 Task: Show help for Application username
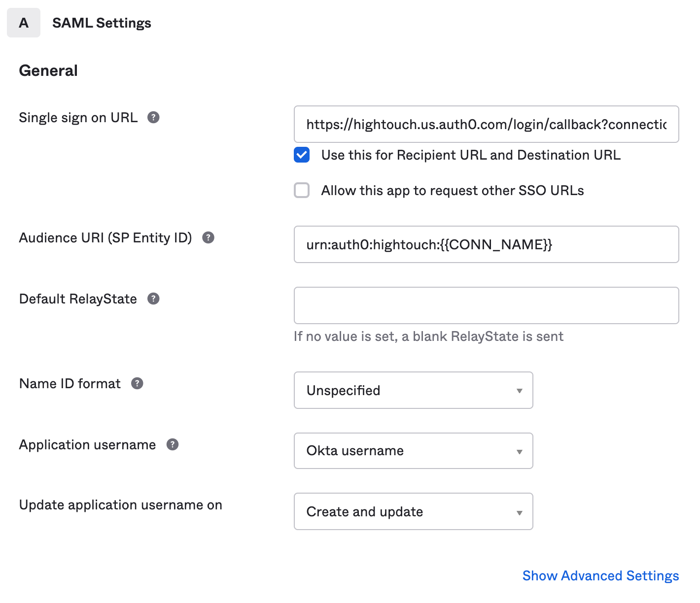(173, 444)
